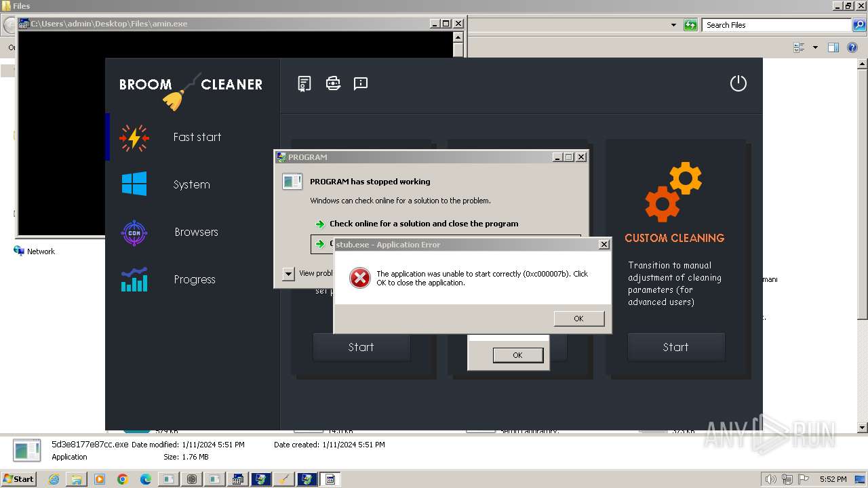
Task: Click the purple Browsers target icon
Action: [134, 232]
